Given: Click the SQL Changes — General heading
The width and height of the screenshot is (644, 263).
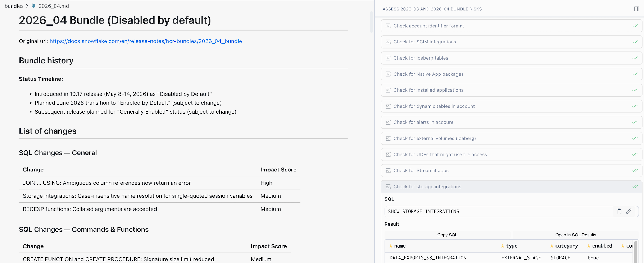Looking at the screenshot, I should (58, 153).
